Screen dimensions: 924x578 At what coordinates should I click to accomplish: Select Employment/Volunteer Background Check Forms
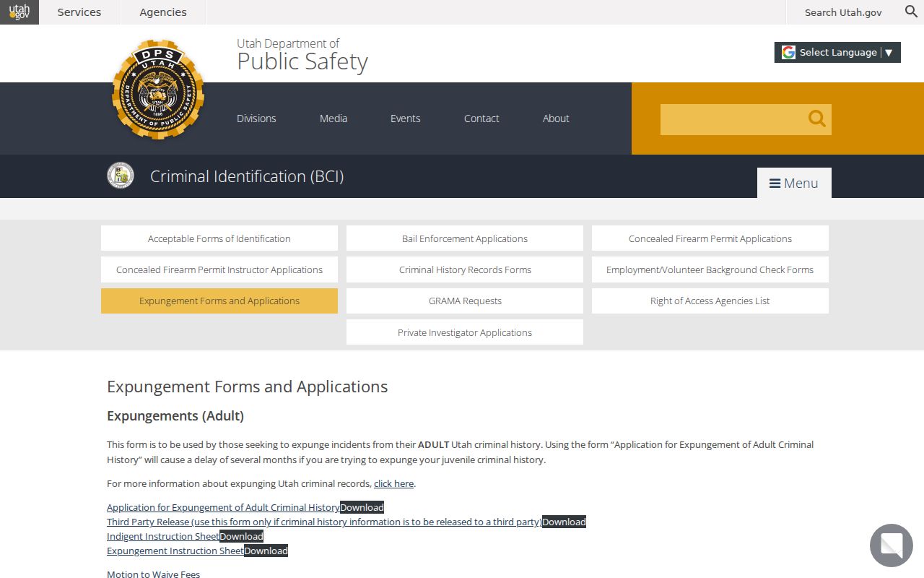710,269
